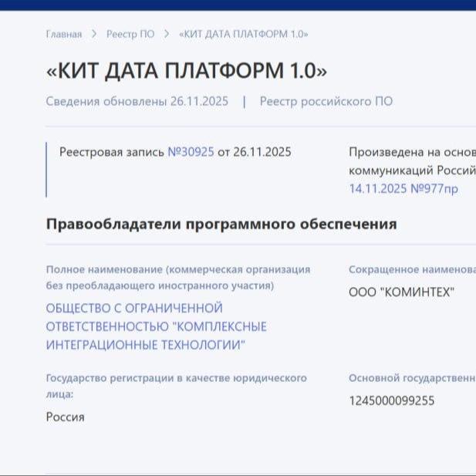Click the Сведения обновлены 26.11.2025 text
The image size is (476, 476).
(x=137, y=102)
